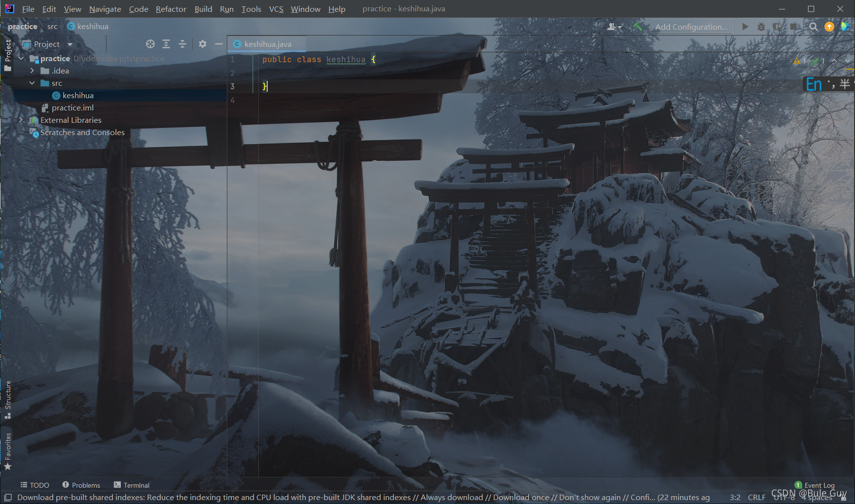Open the Run menu
Screen dimensions: 855x504
pos(227,9)
